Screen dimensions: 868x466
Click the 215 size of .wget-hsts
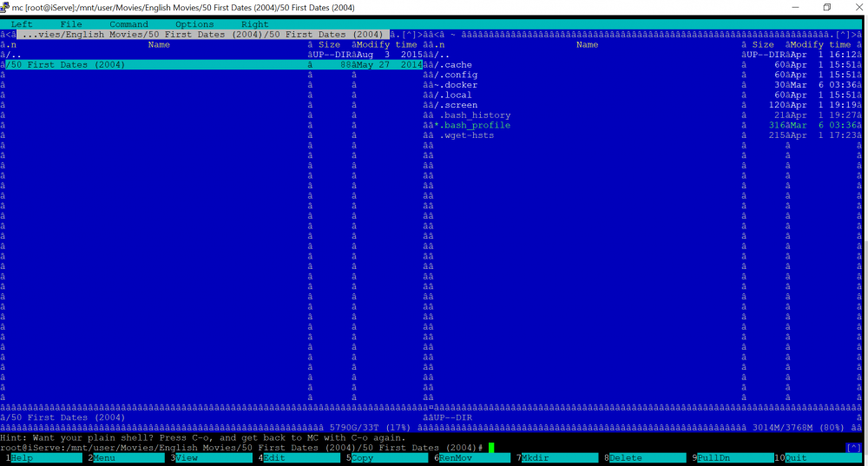coord(777,135)
